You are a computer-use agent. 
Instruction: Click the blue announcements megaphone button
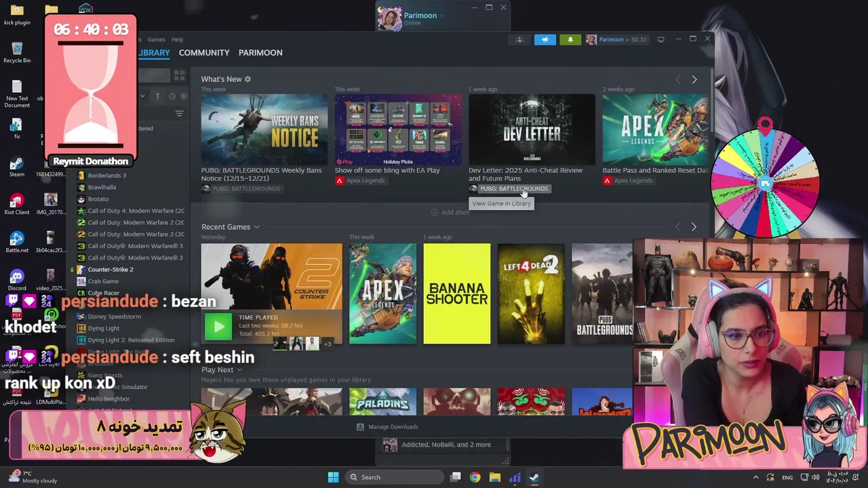point(545,39)
